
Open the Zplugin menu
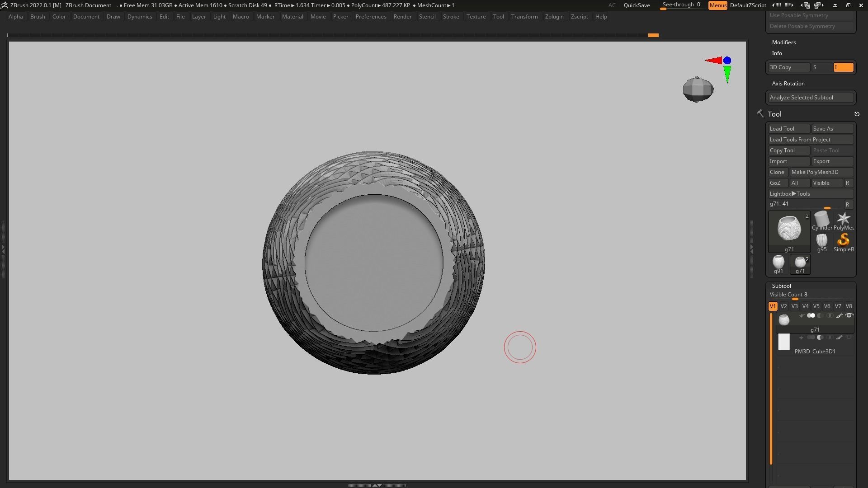(x=554, y=17)
